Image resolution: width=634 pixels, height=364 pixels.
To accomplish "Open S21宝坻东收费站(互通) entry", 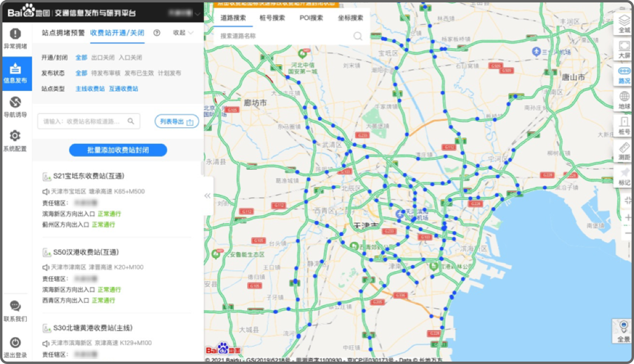I will [89, 176].
